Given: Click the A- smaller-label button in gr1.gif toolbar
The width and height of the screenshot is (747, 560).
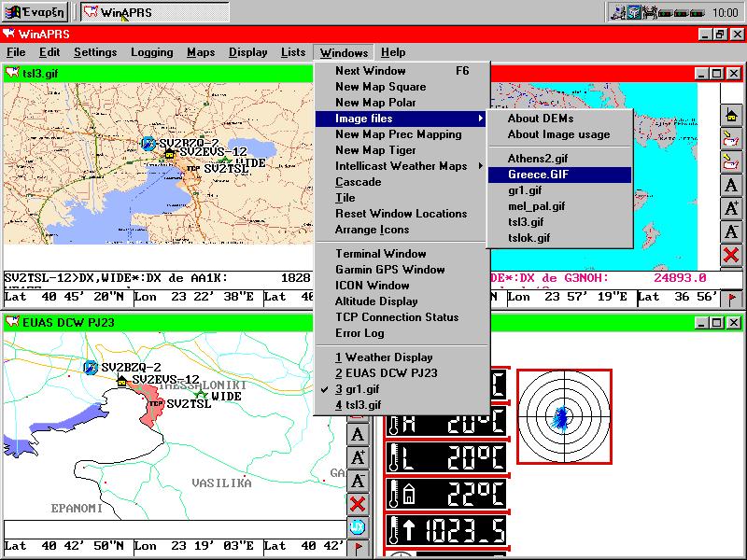Looking at the screenshot, I should [x=731, y=231].
